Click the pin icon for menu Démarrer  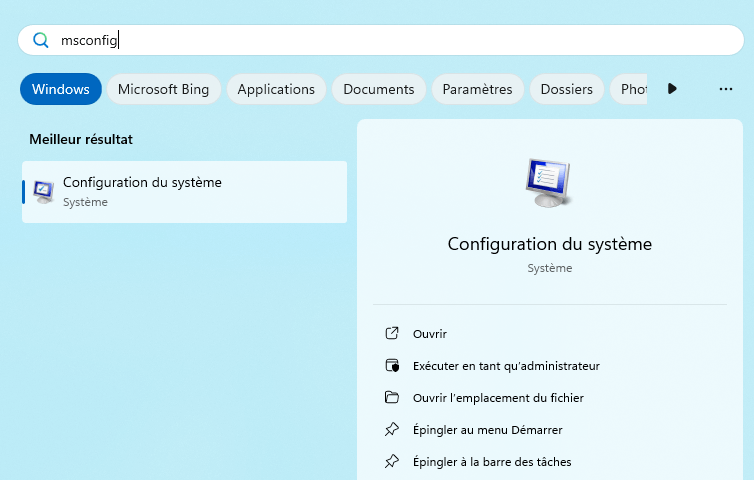392,429
